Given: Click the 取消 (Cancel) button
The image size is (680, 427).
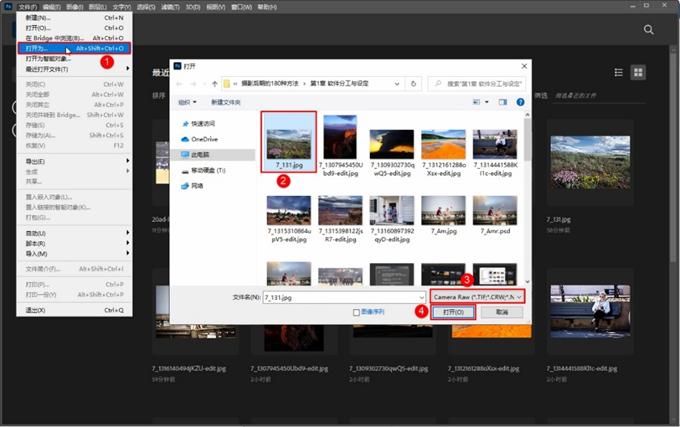Looking at the screenshot, I should (x=502, y=312).
